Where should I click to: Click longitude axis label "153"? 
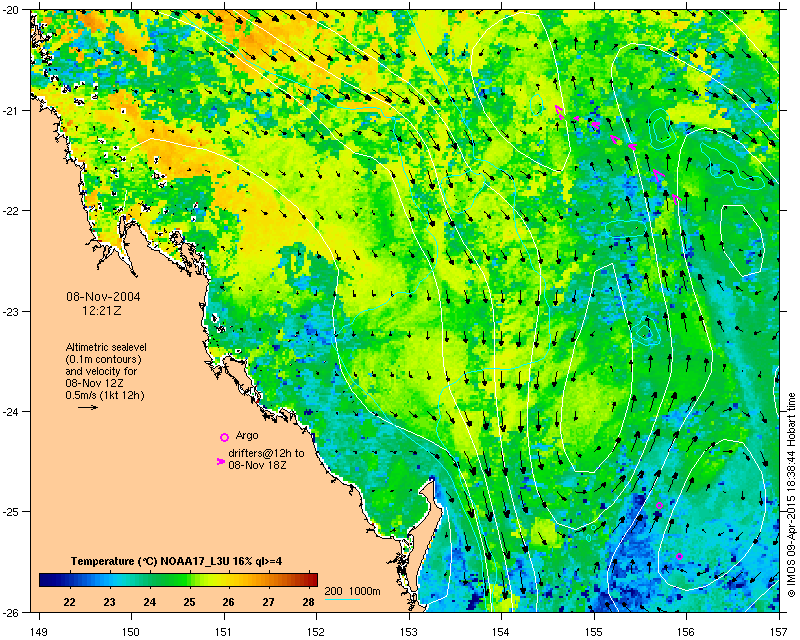[409, 632]
